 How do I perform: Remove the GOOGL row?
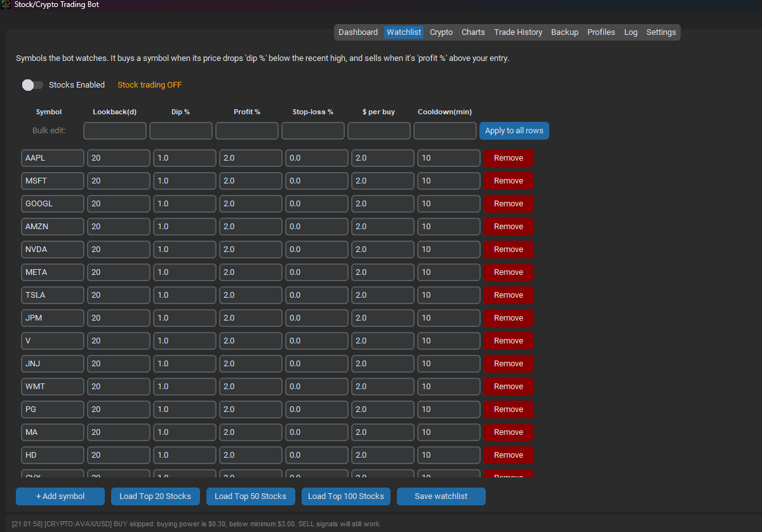(x=509, y=204)
